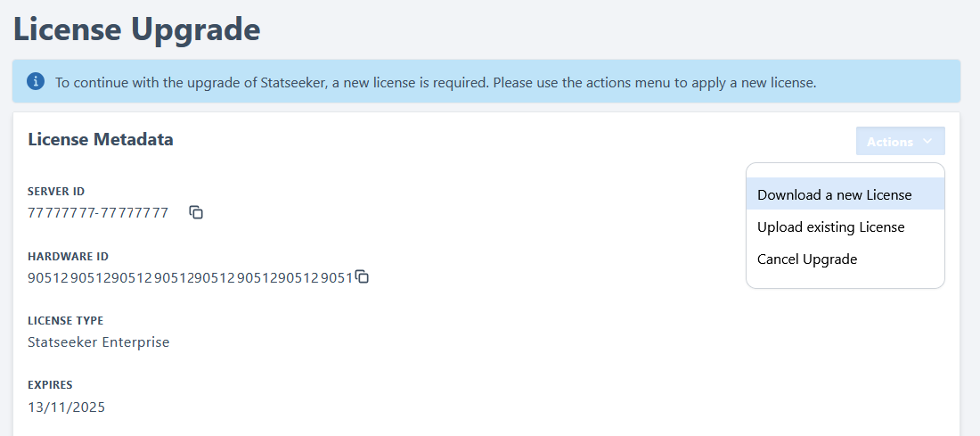Click the new license required banner message
Viewport: 980px width, 436px height.
click(436, 82)
